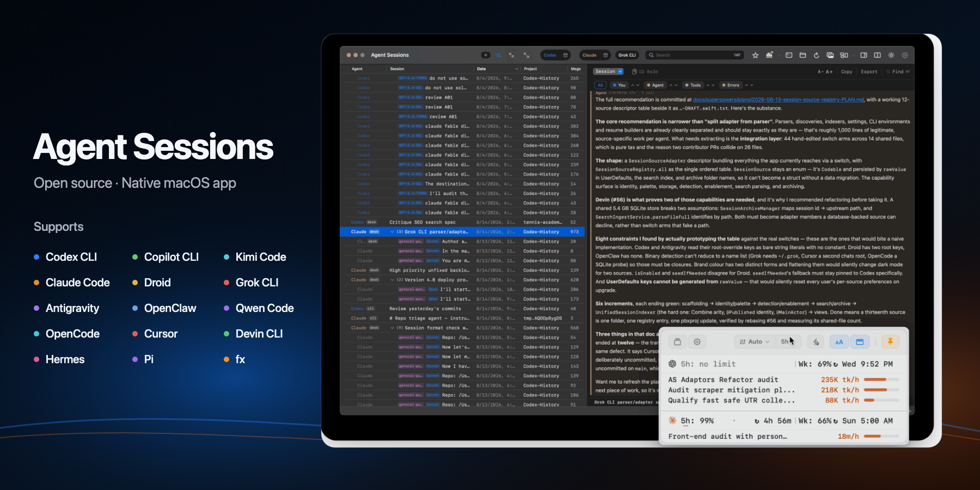Image resolution: width=980 pixels, height=490 pixels.
Task: Click the sun appearance icon in toolbar
Action: [x=891, y=55]
